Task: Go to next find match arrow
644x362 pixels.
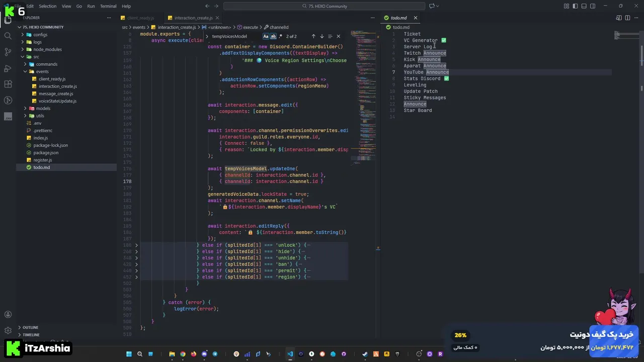Action: (x=322, y=36)
